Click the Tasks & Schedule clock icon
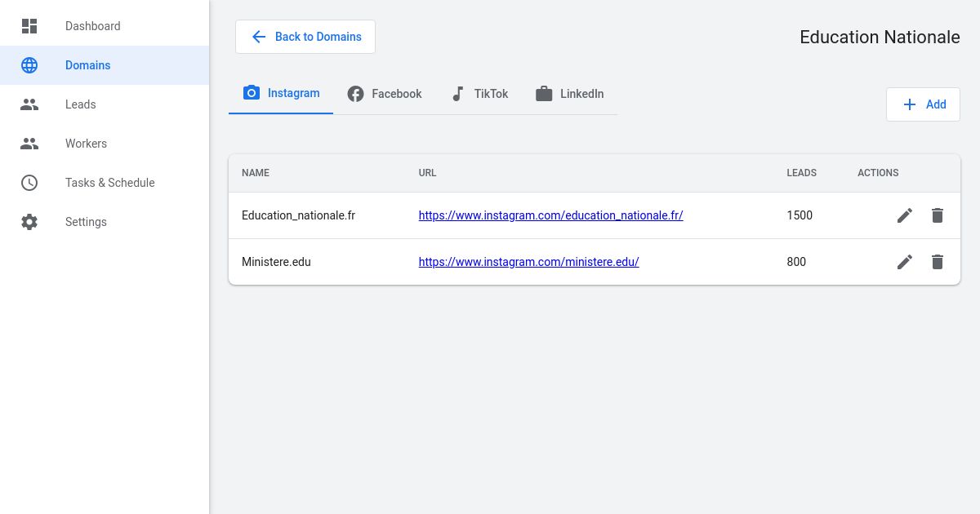980x514 pixels. pos(29,183)
